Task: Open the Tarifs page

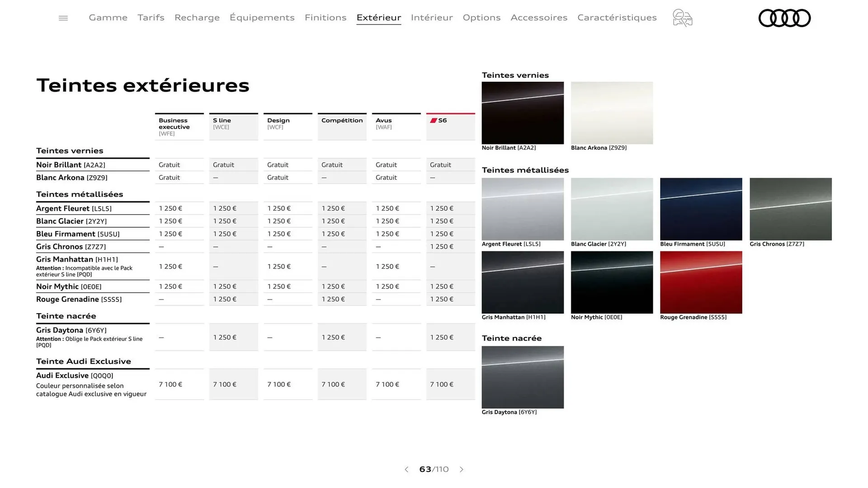Action: click(151, 18)
